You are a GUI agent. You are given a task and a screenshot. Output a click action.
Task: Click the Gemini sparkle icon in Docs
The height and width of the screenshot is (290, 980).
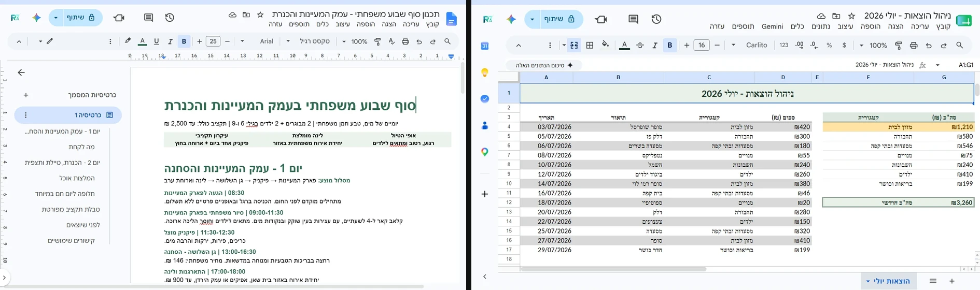[x=36, y=18]
